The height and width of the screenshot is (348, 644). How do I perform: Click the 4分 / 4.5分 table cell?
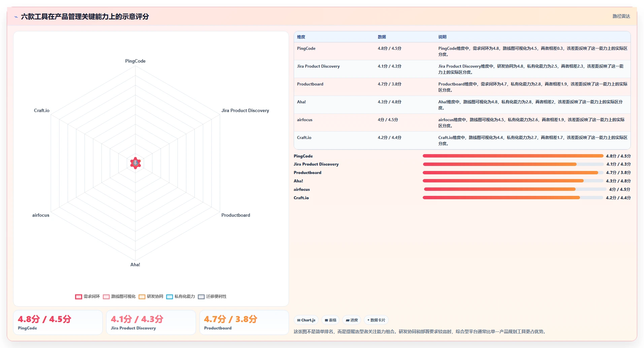(388, 120)
